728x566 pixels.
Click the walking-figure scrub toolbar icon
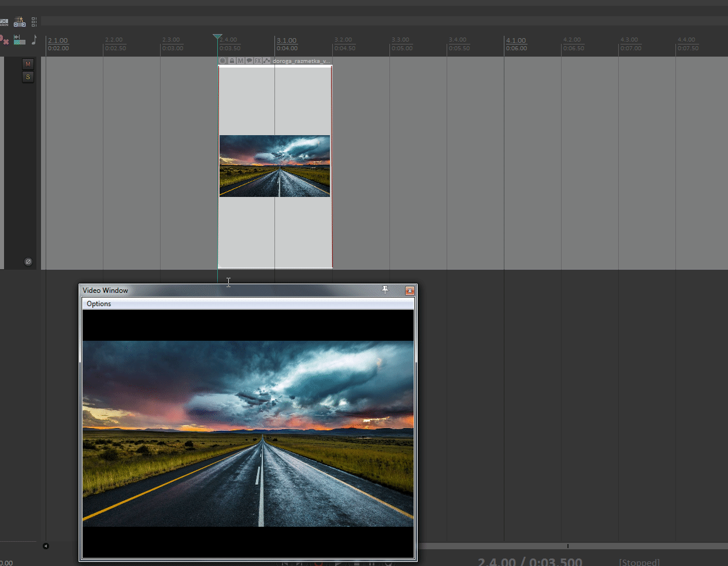20,22
